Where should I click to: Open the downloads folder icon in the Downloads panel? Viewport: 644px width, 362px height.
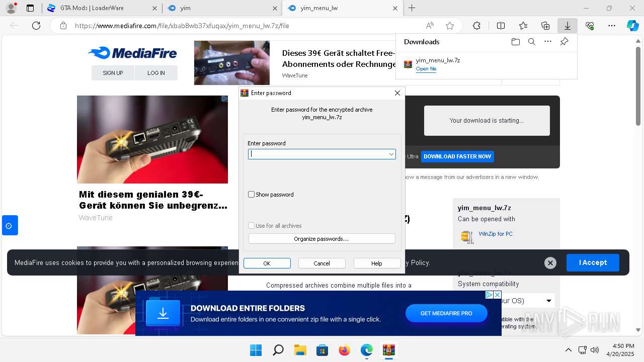click(x=515, y=42)
